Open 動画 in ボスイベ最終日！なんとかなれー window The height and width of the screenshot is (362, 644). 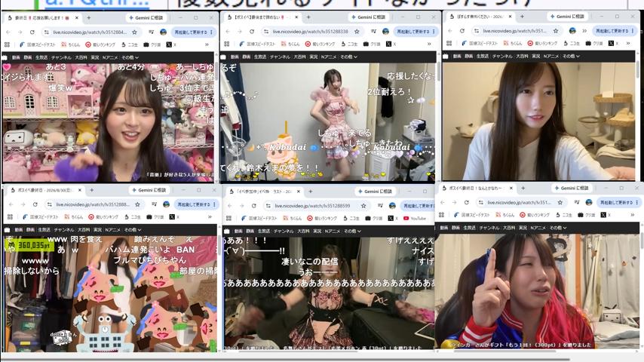coord(443,228)
